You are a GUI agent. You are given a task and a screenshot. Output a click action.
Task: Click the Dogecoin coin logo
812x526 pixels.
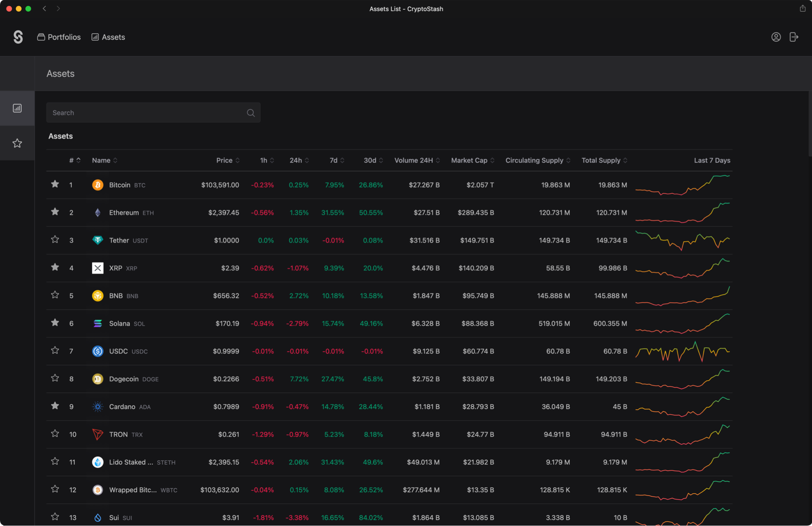point(97,379)
